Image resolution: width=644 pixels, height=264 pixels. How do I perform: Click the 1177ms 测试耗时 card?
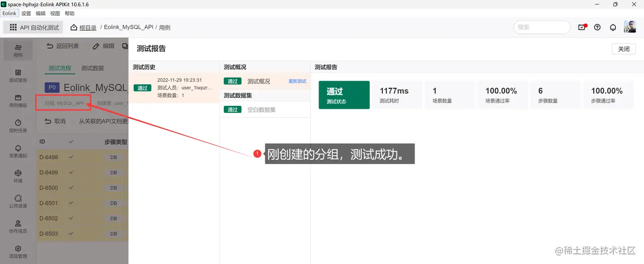click(x=397, y=95)
